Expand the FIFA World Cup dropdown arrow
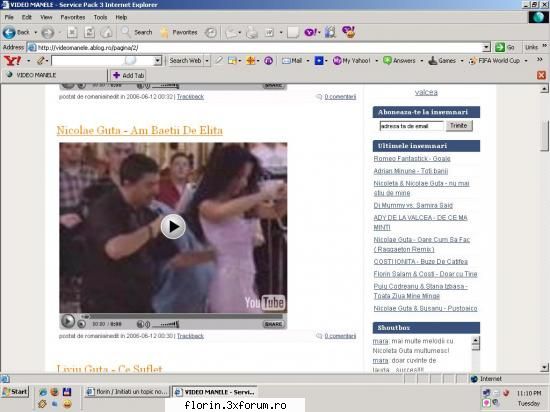The width and height of the screenshot is (550, 412). click(526, 61)
